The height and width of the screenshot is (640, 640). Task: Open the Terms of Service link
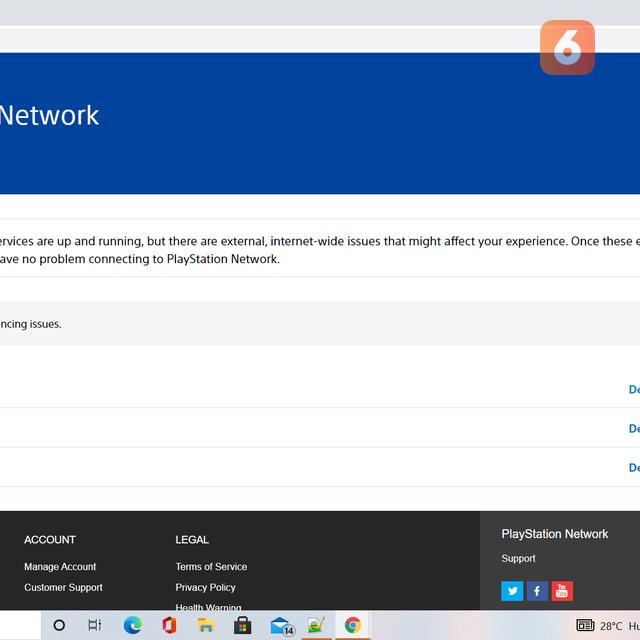coord(211,567)
